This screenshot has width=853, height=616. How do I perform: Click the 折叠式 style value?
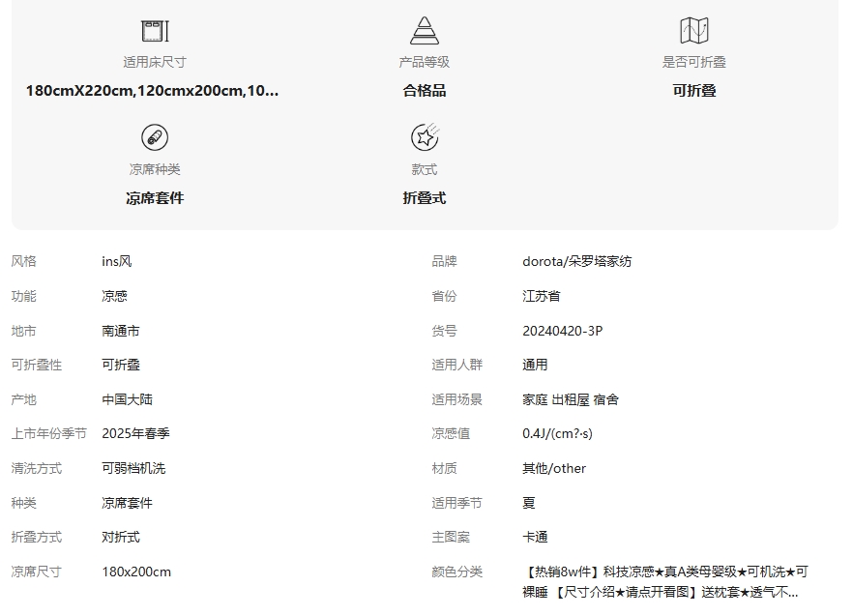pos(424,198)
